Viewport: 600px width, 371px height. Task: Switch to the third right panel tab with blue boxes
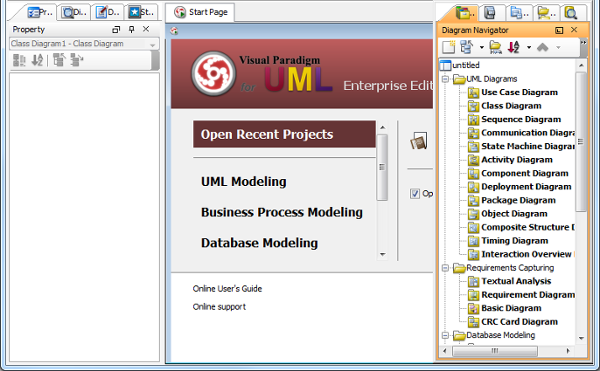pyautogui.click(x=518, y=13)
